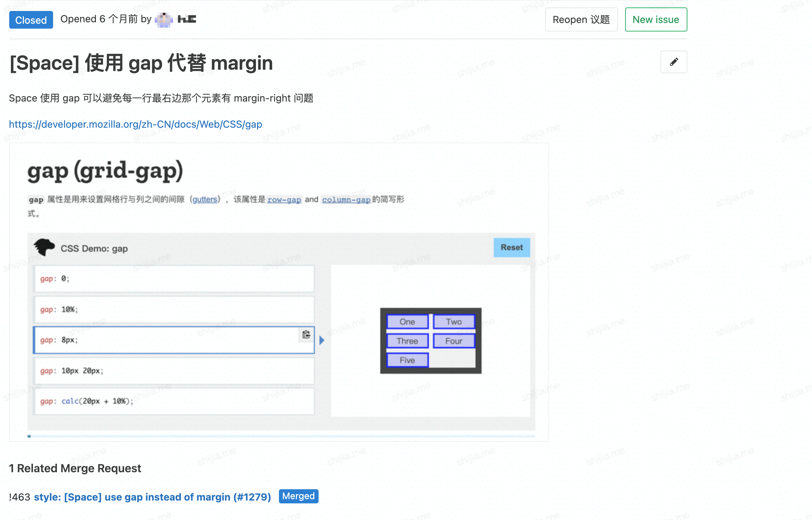Click the play arrow next to the selected gap value

(x=322, y=340)
